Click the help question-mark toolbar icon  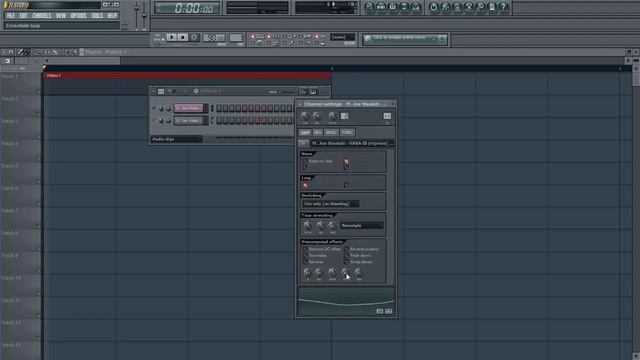click(x=504, y=7)
